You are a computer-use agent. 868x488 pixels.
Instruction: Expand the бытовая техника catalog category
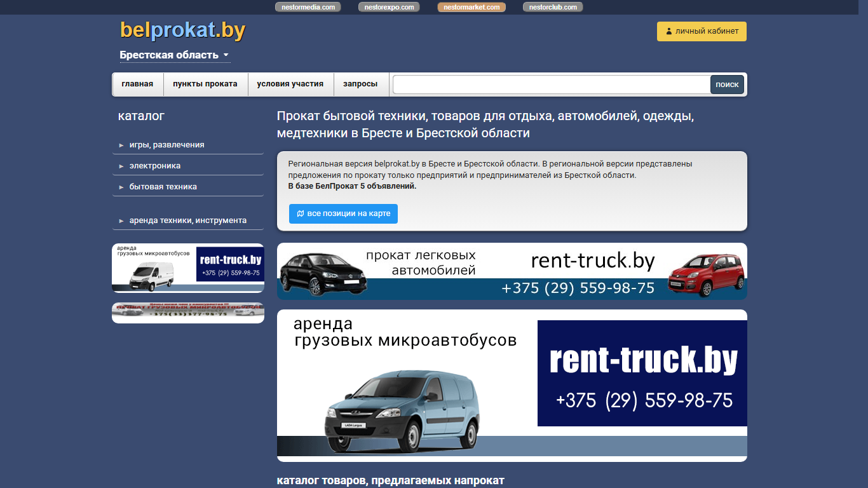pyautogui.click(x=187, y=187)
